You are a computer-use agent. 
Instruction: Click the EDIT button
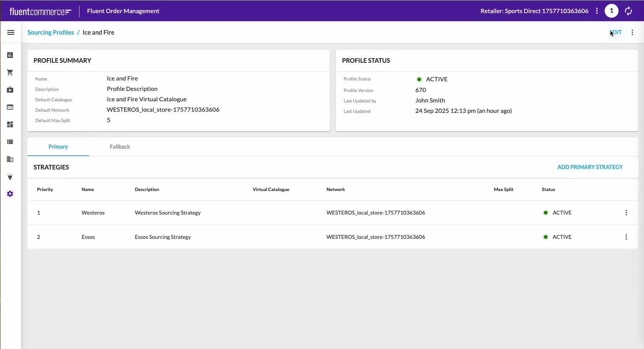616,32
